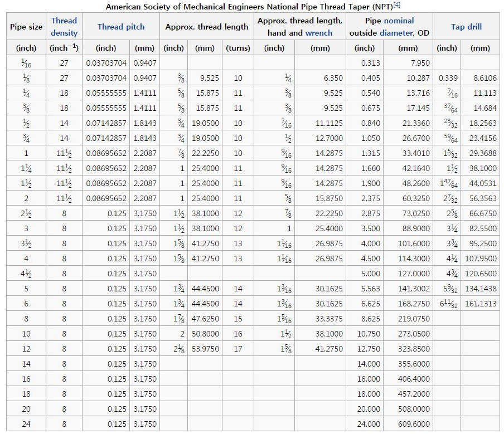Screen dimensions: 504x434
Task: Select the 14.684 tap drill cell
Action: click(480, 108)
